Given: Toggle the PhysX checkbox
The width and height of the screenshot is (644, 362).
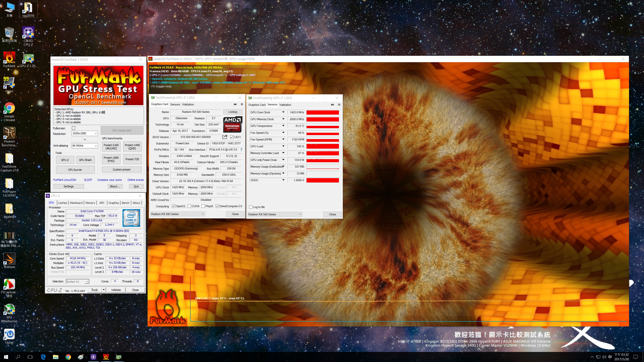Looking at the screenshot, I should click(x=203, y=206).
